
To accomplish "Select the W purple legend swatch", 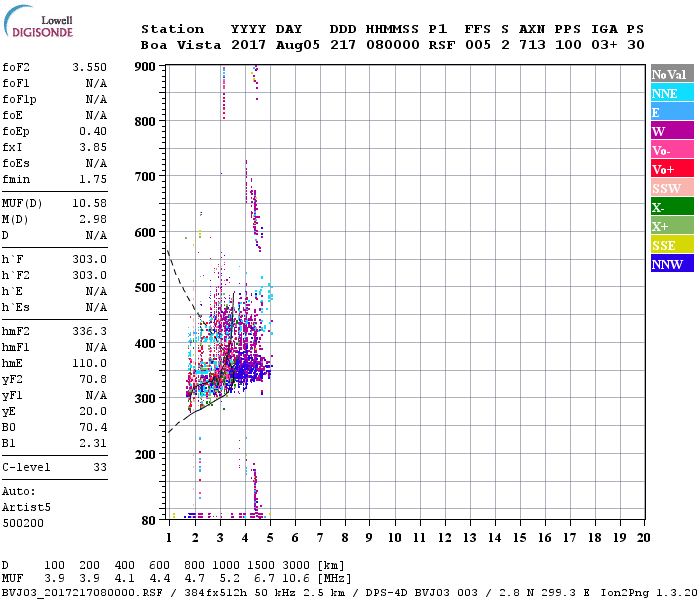I will (671, 131).
